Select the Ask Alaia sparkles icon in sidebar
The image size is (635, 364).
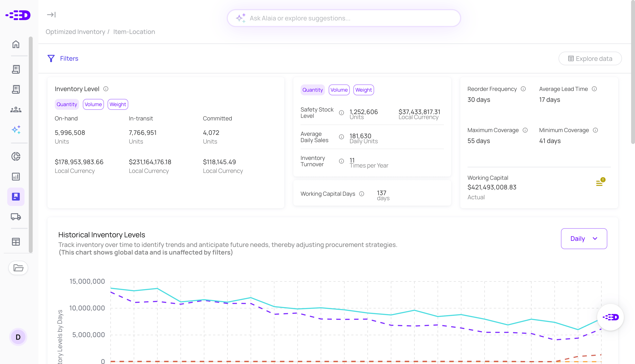pos(16,129)
